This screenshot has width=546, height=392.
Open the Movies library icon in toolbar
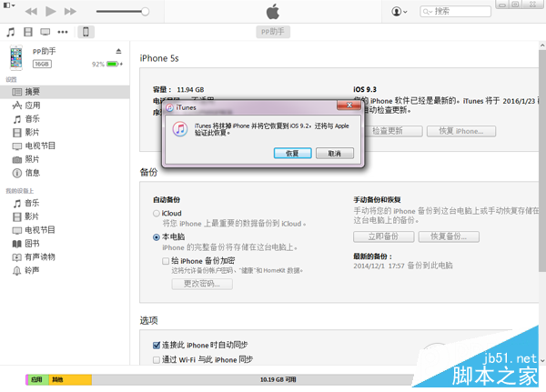[x=28, y=32]
